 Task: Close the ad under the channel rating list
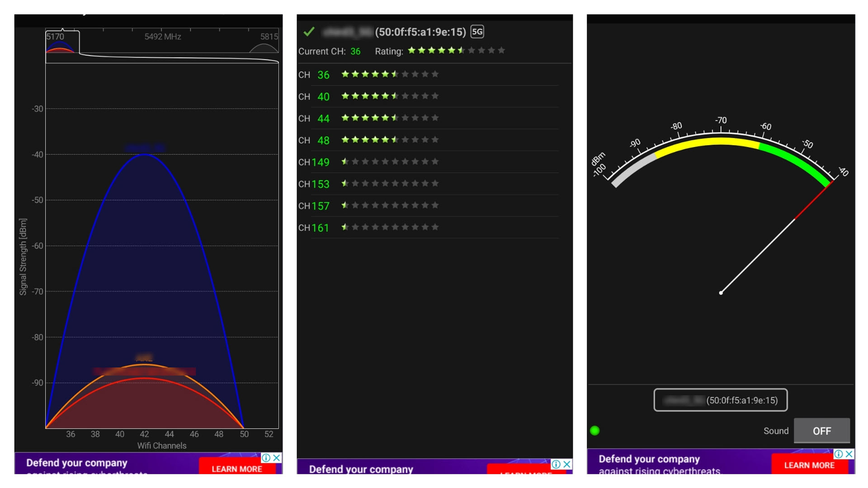pyautogui.click(x=567, y=464)
